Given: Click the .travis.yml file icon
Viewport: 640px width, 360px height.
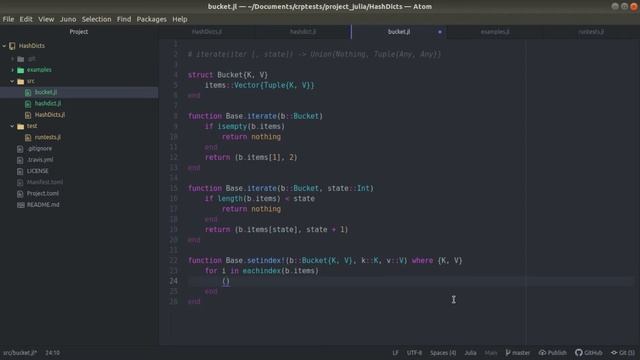Looking at the screenshot, I should [x=20, y=160].
